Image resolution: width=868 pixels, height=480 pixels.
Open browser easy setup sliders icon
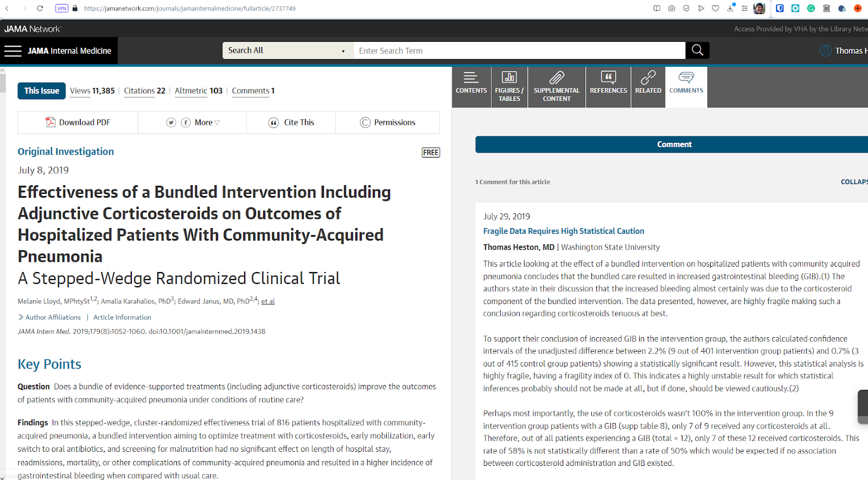pos(745,8)
